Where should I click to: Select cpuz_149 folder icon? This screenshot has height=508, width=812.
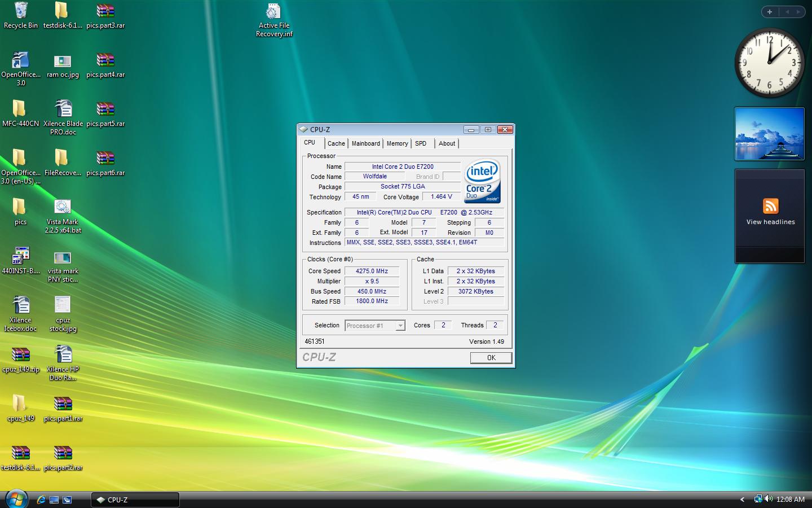(x=21, y=408)
